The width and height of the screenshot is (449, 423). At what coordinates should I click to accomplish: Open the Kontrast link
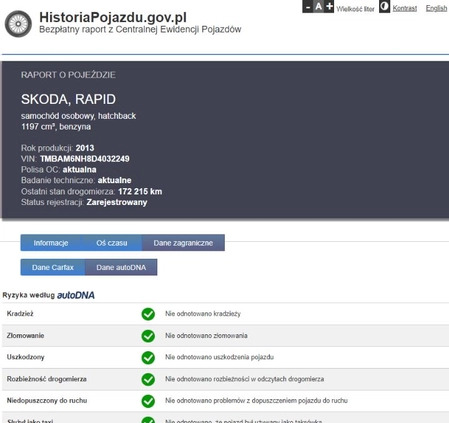(405, 8)
